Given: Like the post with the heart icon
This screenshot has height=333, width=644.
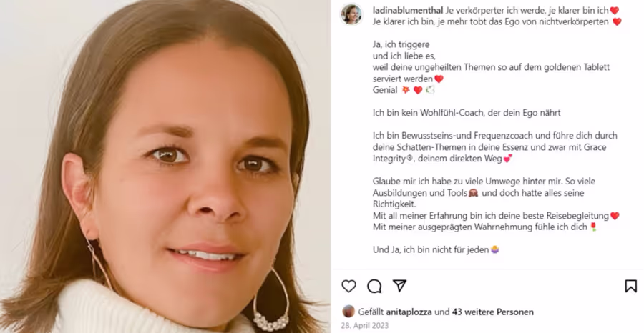Looking at the screenshot, I should [x=348, y=286].
